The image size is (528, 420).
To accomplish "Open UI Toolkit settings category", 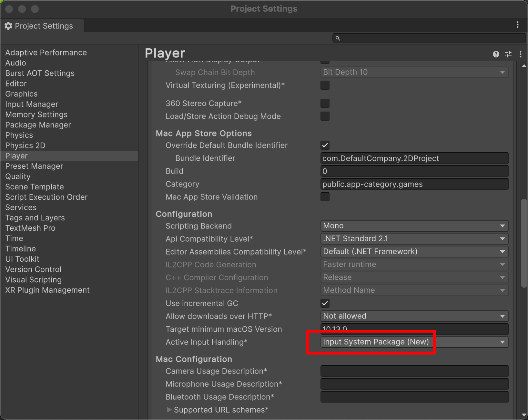I will point(22,259).
